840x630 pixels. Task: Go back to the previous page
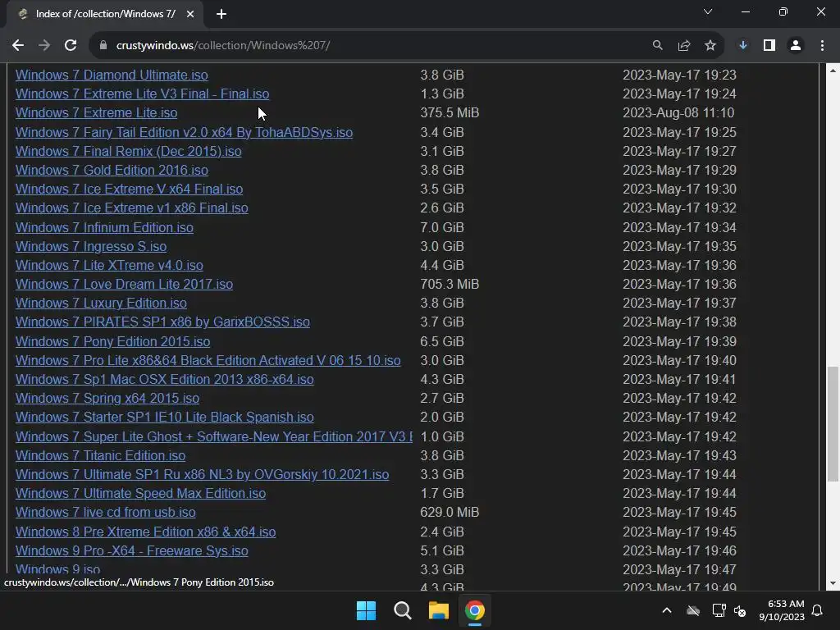[18, 46]
